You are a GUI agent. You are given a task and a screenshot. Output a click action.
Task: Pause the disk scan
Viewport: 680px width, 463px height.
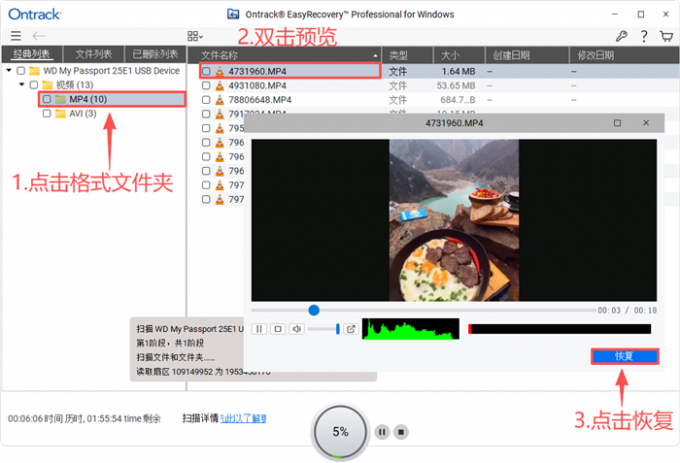(382, 432)
